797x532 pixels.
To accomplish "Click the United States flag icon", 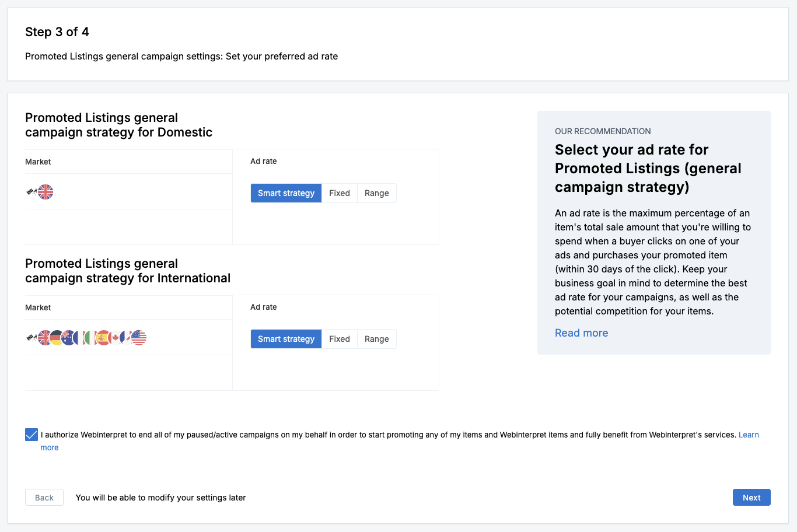I will pos(139,338).
